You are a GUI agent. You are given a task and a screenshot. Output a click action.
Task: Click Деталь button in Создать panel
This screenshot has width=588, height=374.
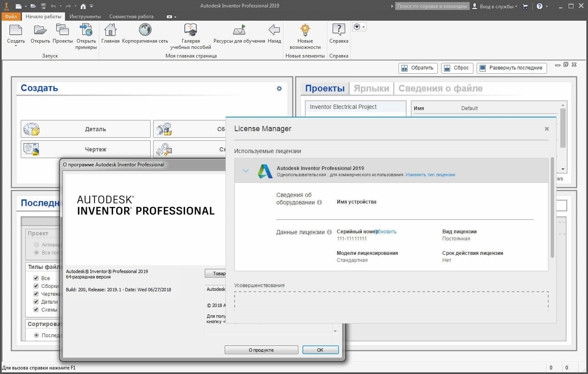click(86, 129)
